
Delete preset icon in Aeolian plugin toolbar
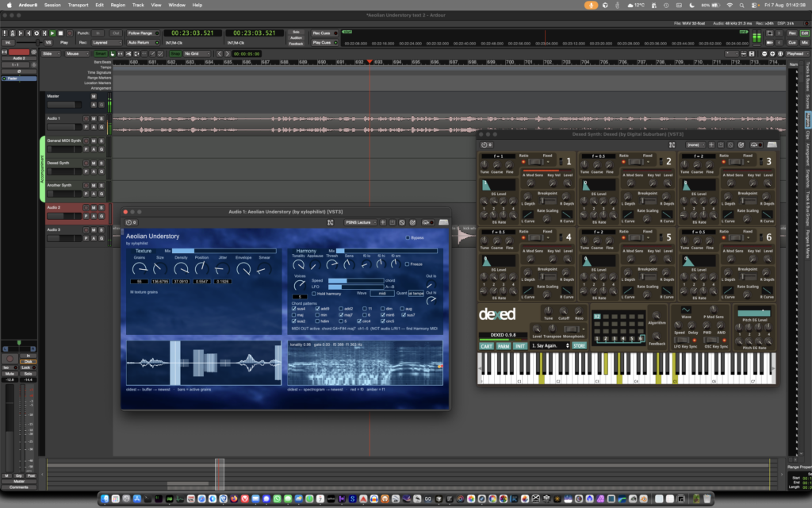(x=402, y=222)
